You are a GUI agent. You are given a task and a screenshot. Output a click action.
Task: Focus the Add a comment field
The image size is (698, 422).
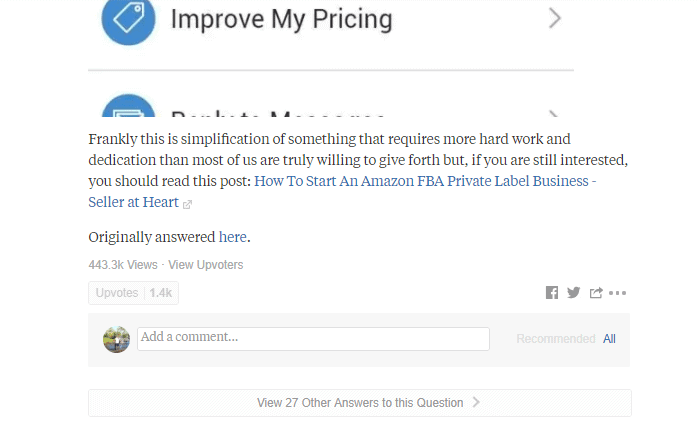(313, 339)
